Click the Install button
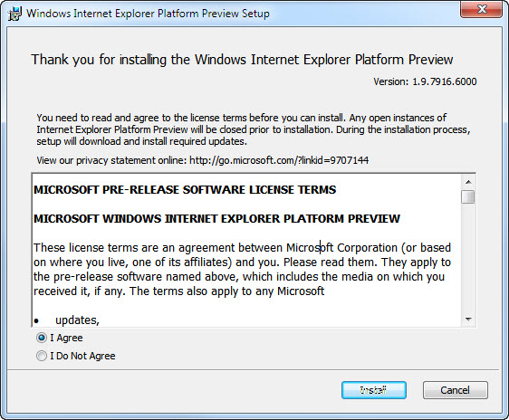Screen dimensions: 509x420 pos(374,390)
